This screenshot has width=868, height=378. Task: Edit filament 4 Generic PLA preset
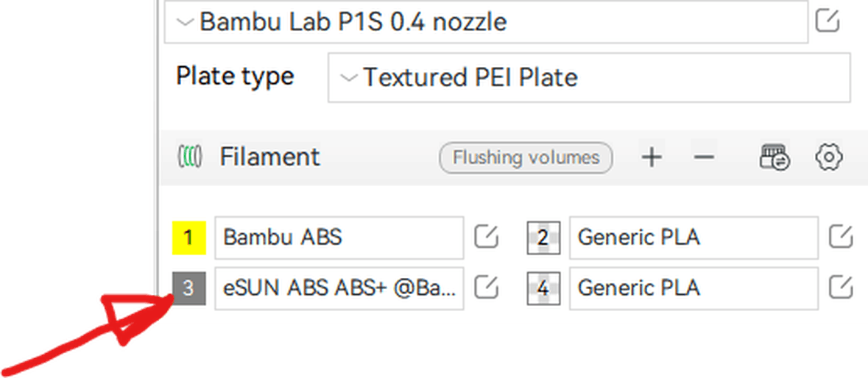coord(841,288)
